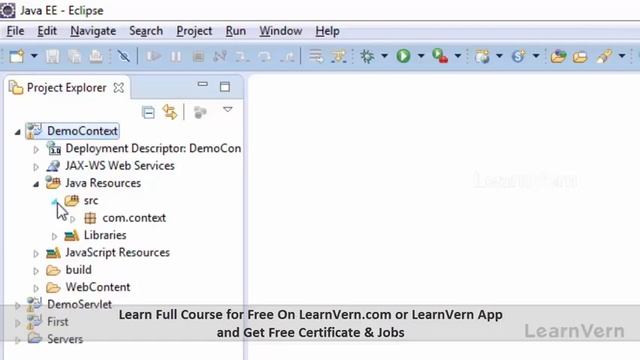Viewport: 640px width, 360px height.
Task: Click the New Servlet icon
Action: [x=518, y=56]
